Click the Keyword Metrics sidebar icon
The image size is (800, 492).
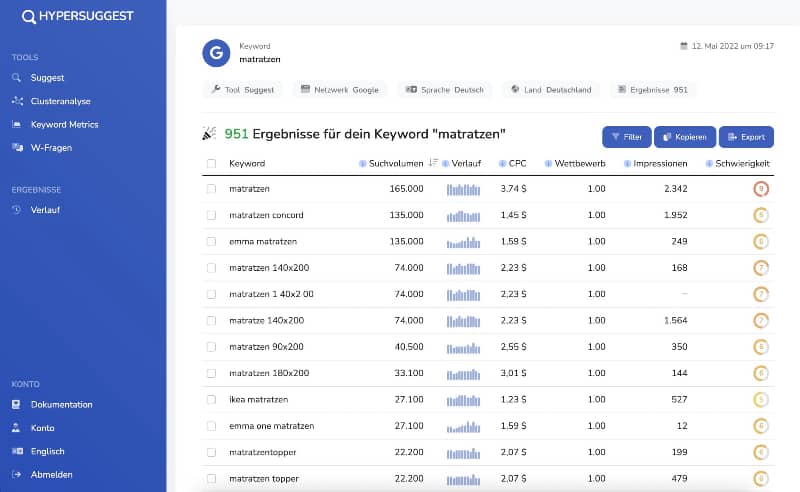coord(17,125)
